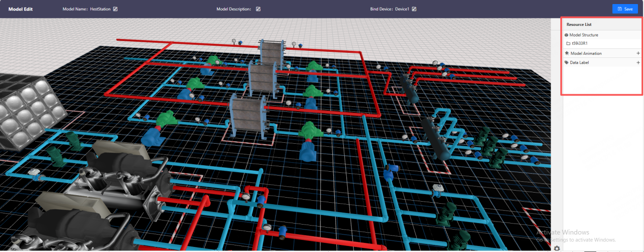644x252 pixels.
Task: Expand the Model Animation section title
Action: pos(586,53)
